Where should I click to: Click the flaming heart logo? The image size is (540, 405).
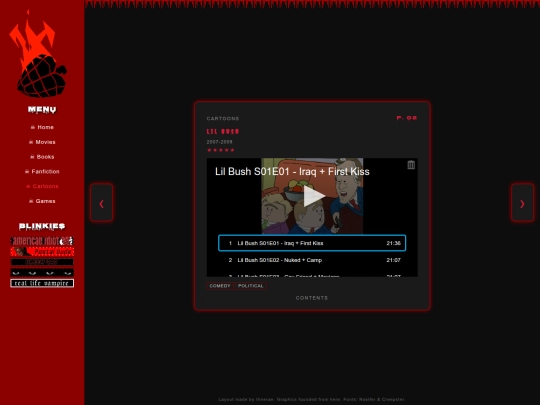tap(38, 53)
